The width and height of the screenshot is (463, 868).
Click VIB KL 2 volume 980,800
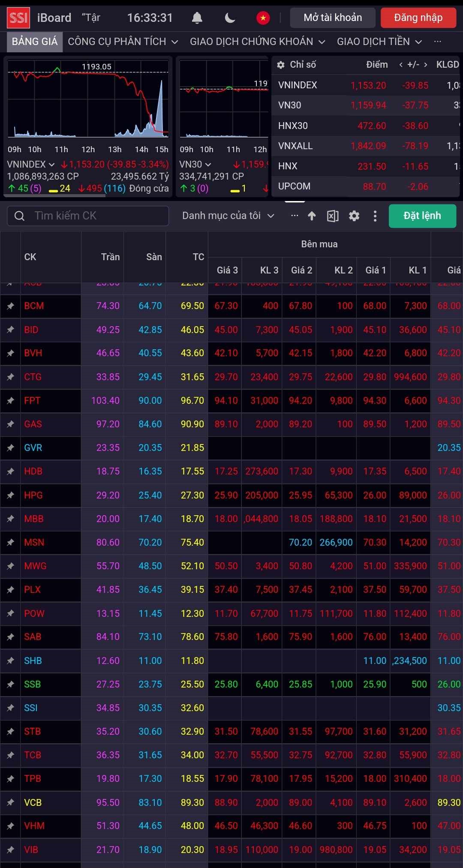point(336,850)
